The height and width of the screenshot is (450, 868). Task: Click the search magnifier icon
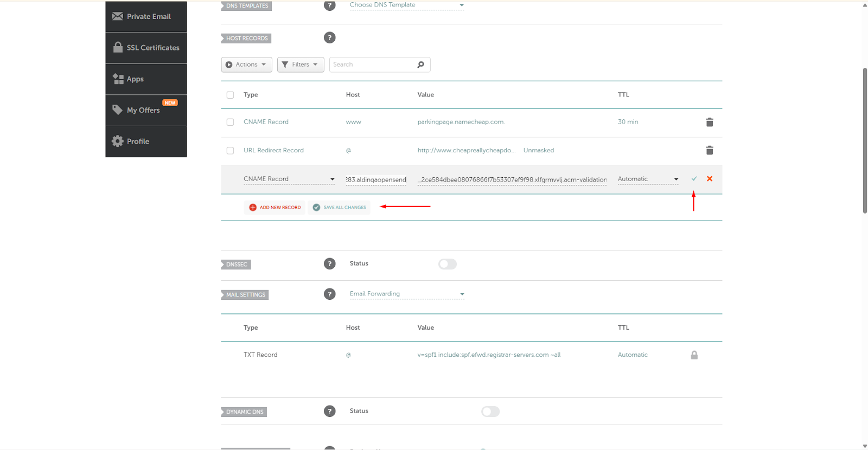point(420,65)
